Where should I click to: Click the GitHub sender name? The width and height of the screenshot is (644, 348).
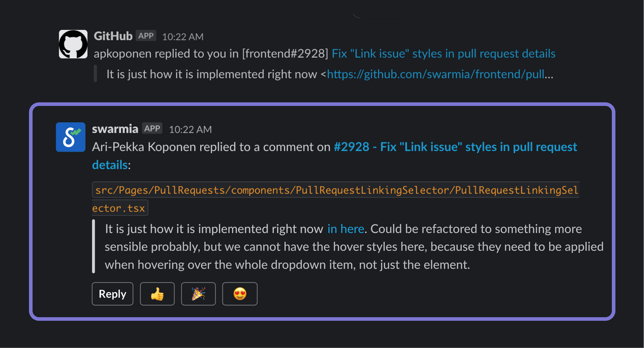113,36
